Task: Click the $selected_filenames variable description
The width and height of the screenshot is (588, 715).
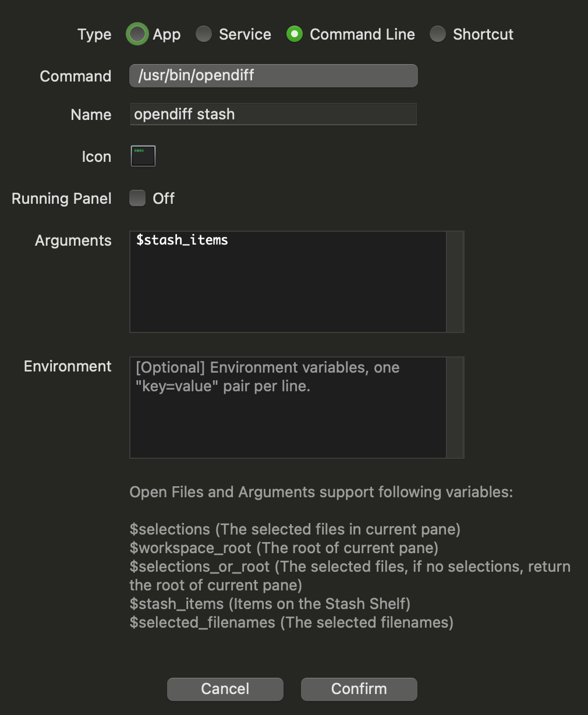Action: (291, 622)
